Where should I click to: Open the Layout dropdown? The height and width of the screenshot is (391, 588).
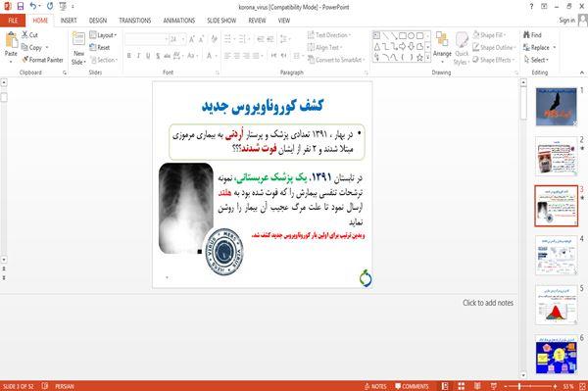point(103,35)
